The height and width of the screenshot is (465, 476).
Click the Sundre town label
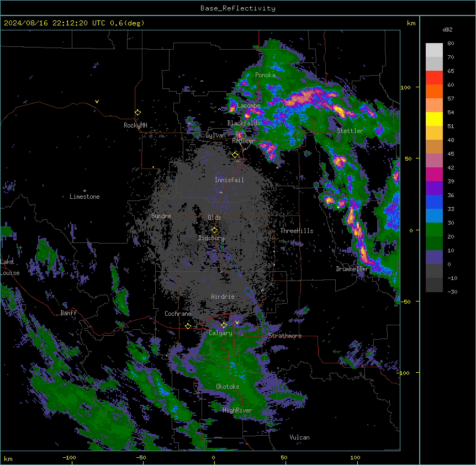coord(161,216)
